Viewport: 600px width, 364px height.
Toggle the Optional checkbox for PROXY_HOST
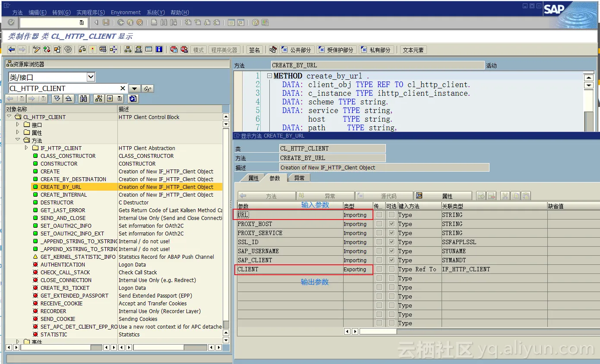(x=392, y=224)
